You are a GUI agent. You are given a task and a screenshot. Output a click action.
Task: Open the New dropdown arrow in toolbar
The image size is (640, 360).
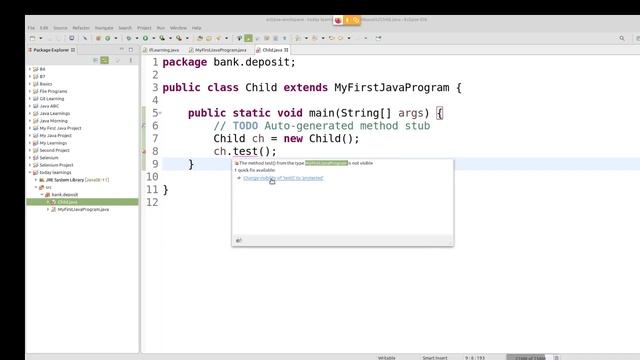pyautogui.click(x=40, y=38)
